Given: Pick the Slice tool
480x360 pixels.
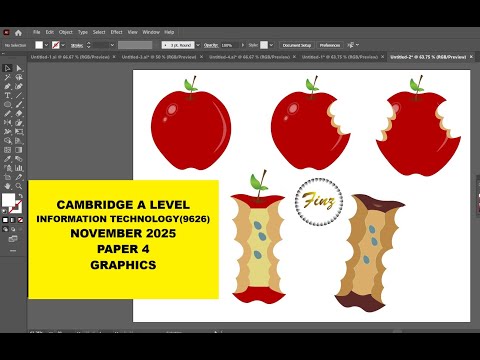Looking at the screenshot, I should click(x=19, y=177).
